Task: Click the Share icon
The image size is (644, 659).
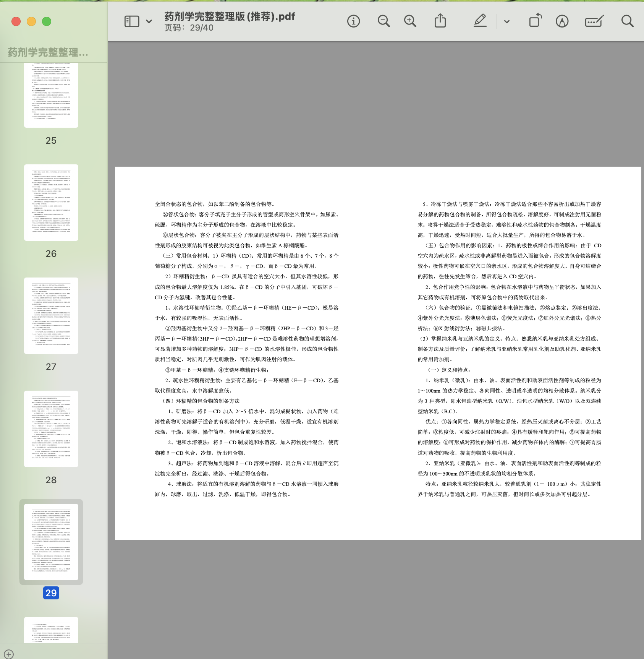Action: click(440, 21)
